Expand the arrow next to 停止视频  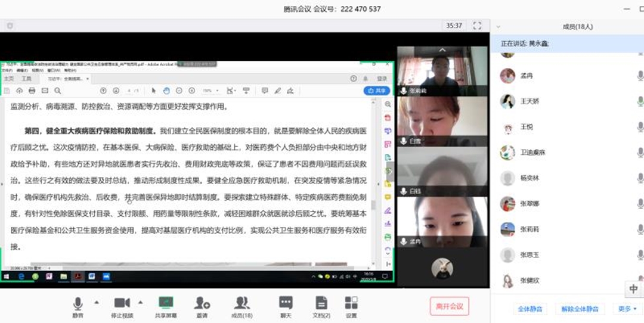[x=141, y=301]
